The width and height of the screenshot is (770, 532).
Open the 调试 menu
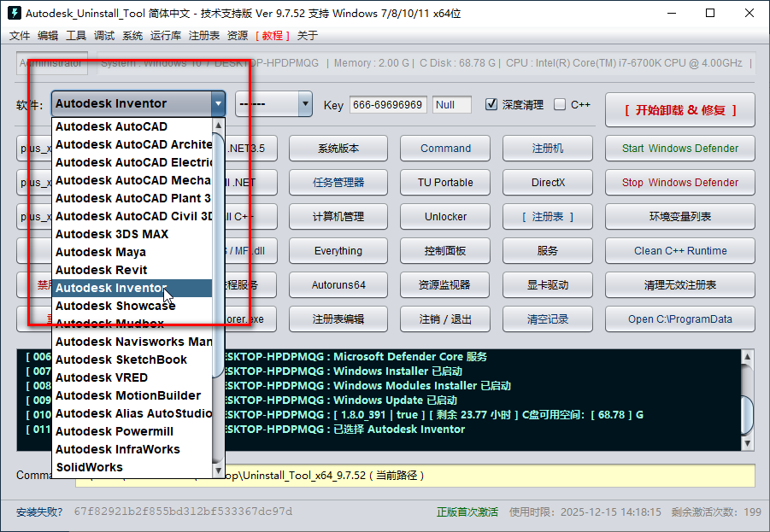click(104, 35)
